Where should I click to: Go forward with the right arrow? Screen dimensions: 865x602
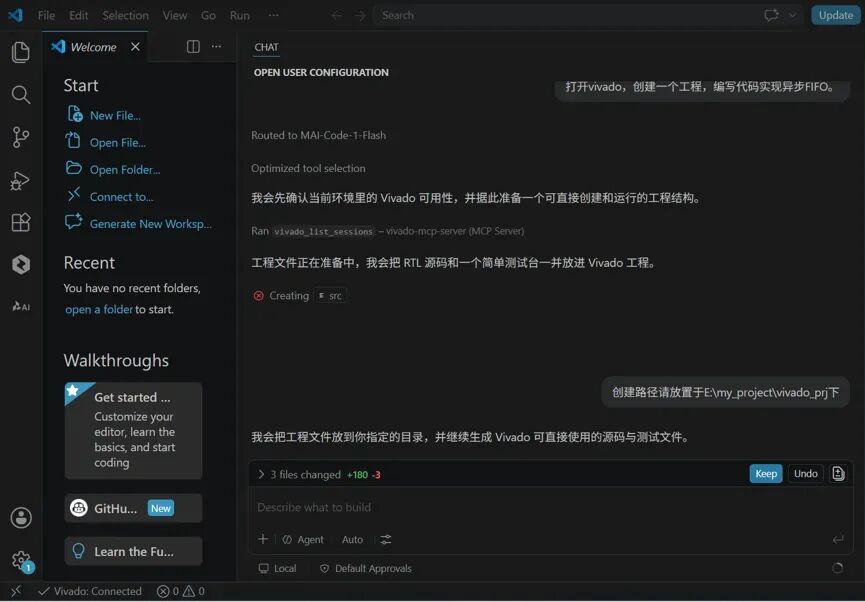coord(360,15)
